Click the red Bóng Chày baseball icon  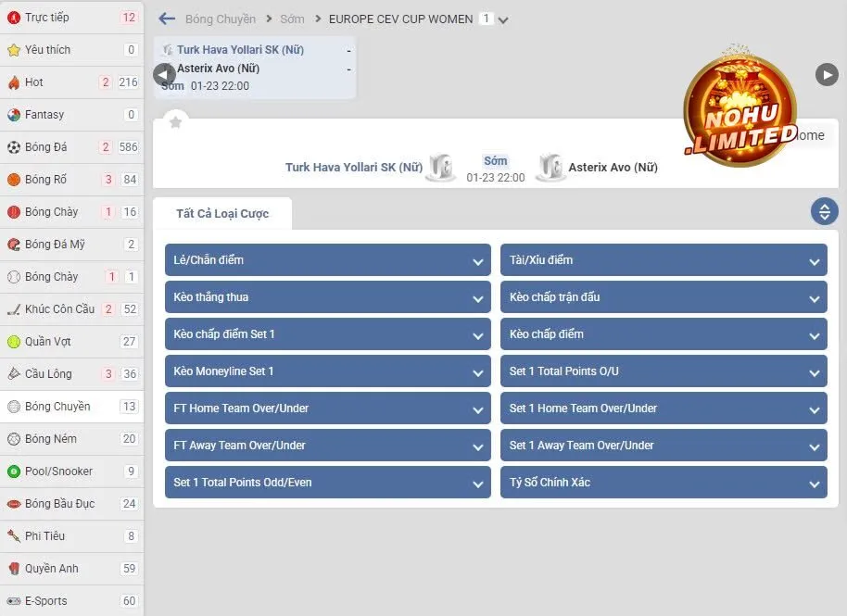pyautogui.click(x=14, y=212)
